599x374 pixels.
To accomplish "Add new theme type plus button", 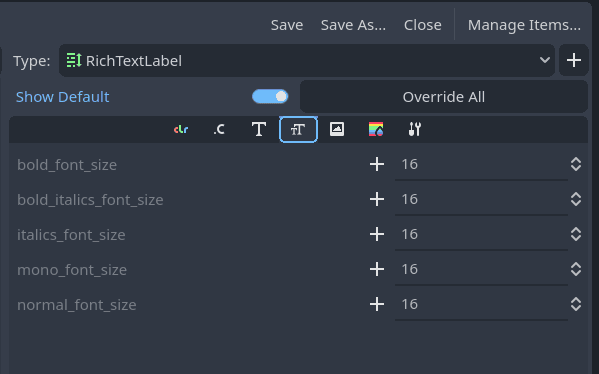I will click(574, 60).
